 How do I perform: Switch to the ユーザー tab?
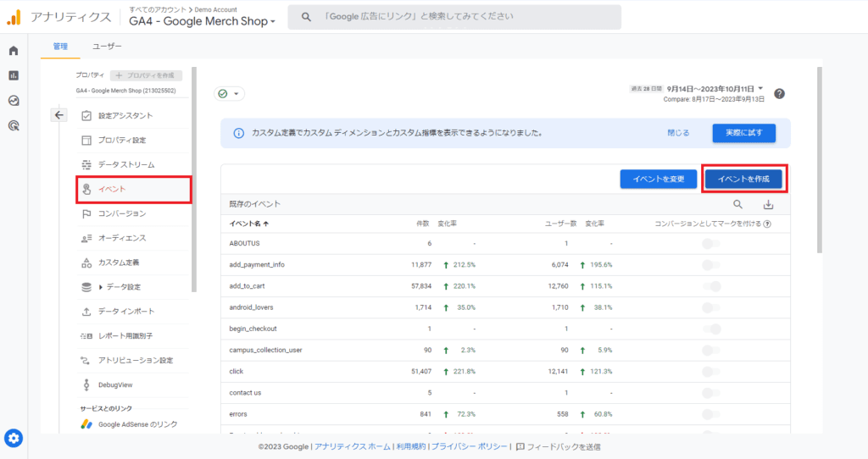[107, 47]
